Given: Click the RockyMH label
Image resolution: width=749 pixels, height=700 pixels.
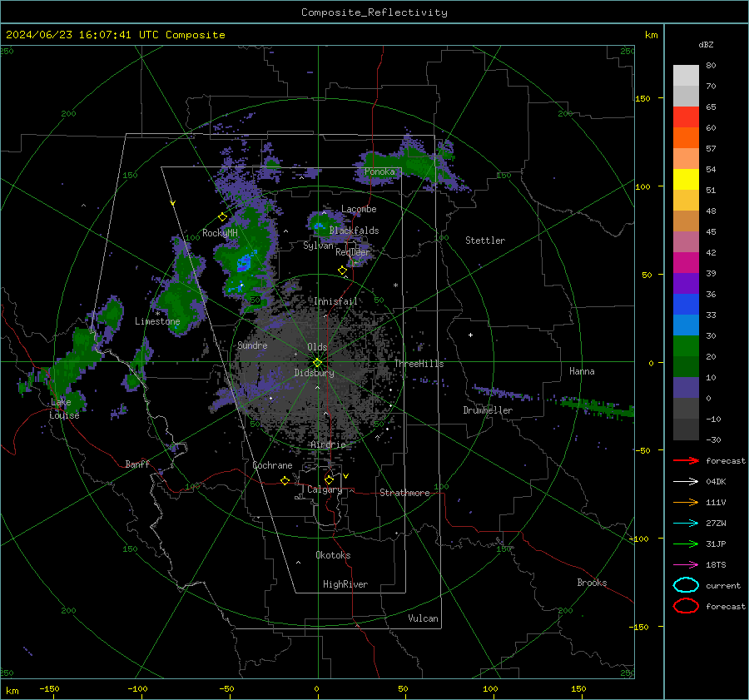Looking at the screenshot, I should pos(220,233).
